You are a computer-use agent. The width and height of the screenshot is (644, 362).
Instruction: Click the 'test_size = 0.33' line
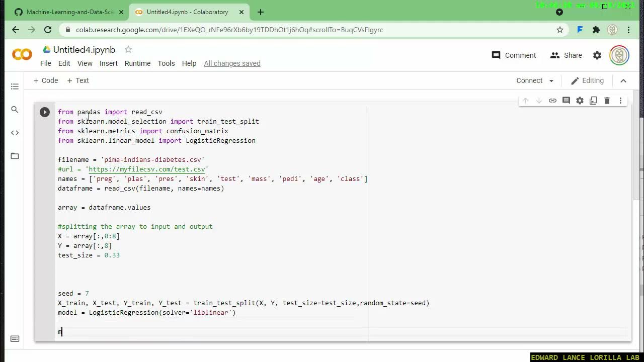(x=89, y=255)
